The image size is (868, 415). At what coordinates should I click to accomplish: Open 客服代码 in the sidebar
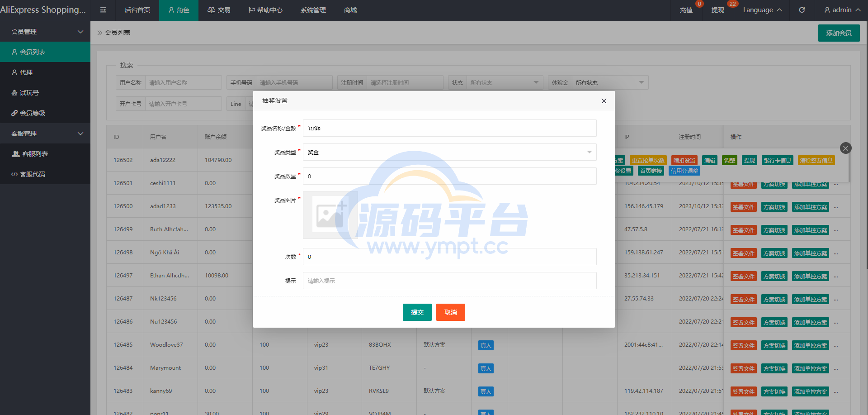point(45,174)
